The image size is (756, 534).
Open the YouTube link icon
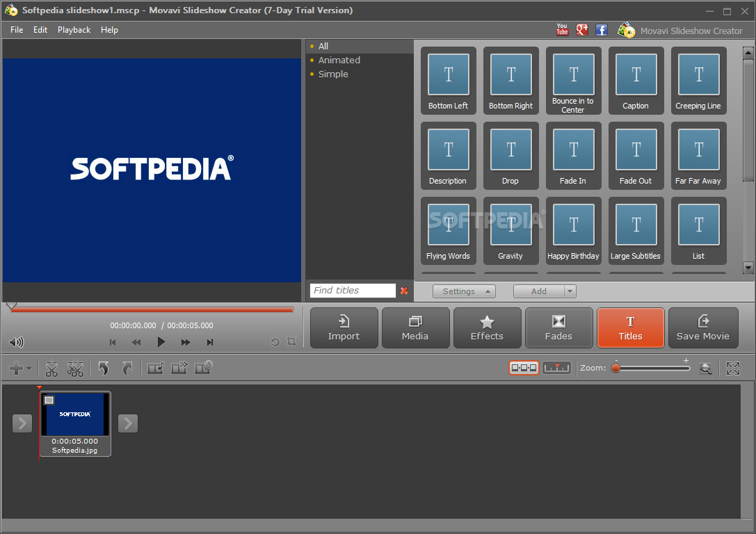[x=562, y=30]
